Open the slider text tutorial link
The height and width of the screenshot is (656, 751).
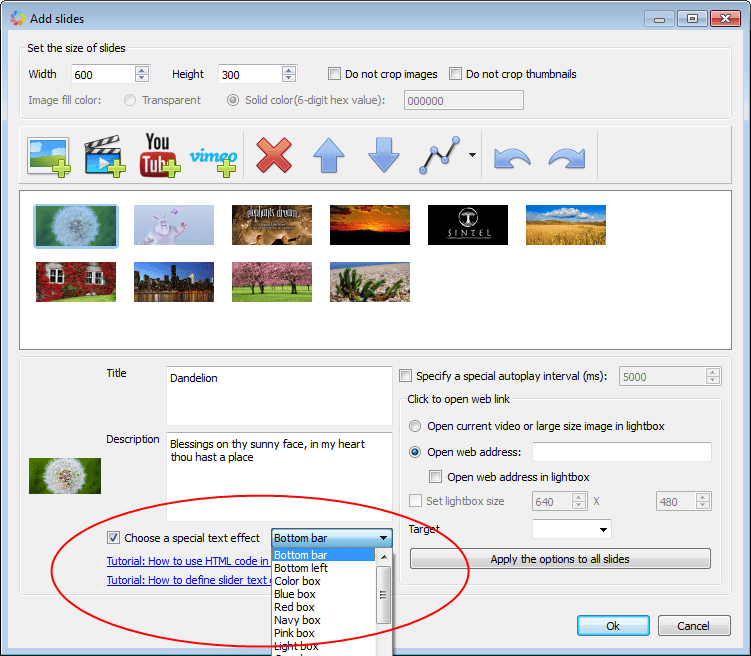(x=189, y=580)
